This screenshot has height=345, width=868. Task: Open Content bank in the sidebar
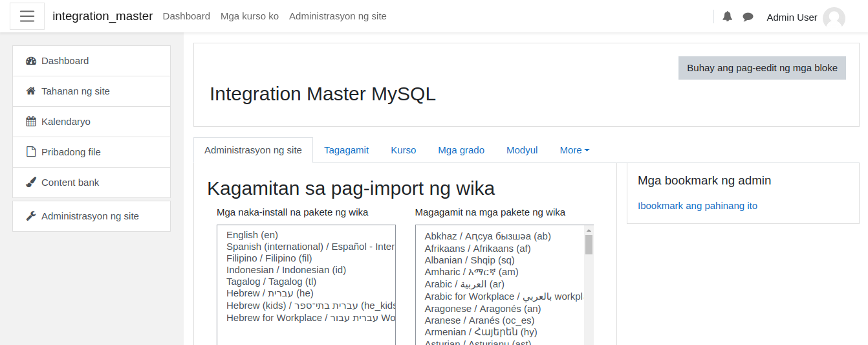tap(91, 183)
